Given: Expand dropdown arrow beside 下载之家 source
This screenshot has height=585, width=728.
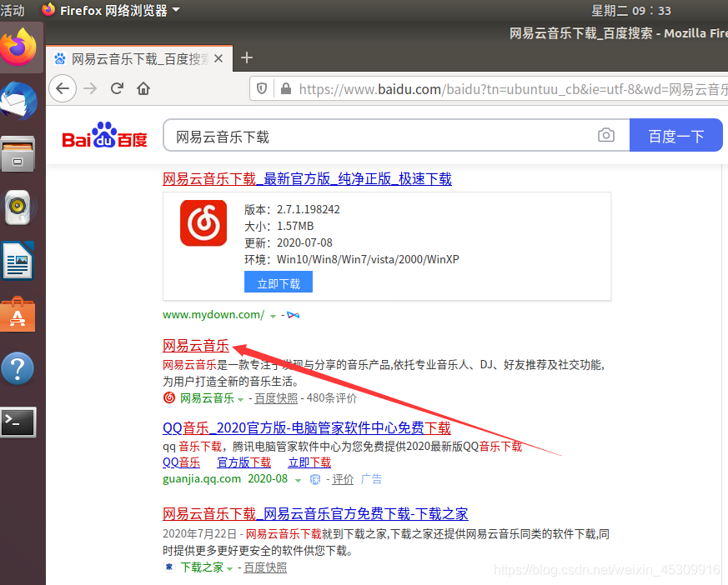Looking at the screenshot, I should (229, 569).
